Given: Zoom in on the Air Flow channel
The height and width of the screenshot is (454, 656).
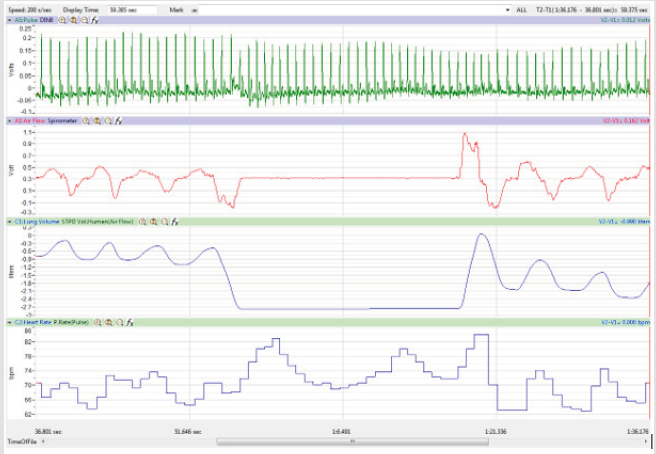Looking at the screenshot, I should 86,120.
